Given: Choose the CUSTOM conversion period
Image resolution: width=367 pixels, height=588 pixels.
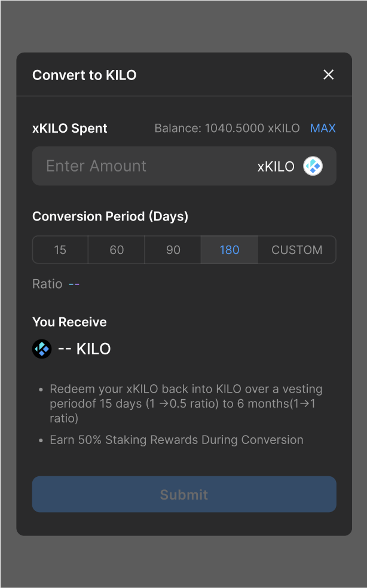Looking at the screenshot, I should point(296,250).
